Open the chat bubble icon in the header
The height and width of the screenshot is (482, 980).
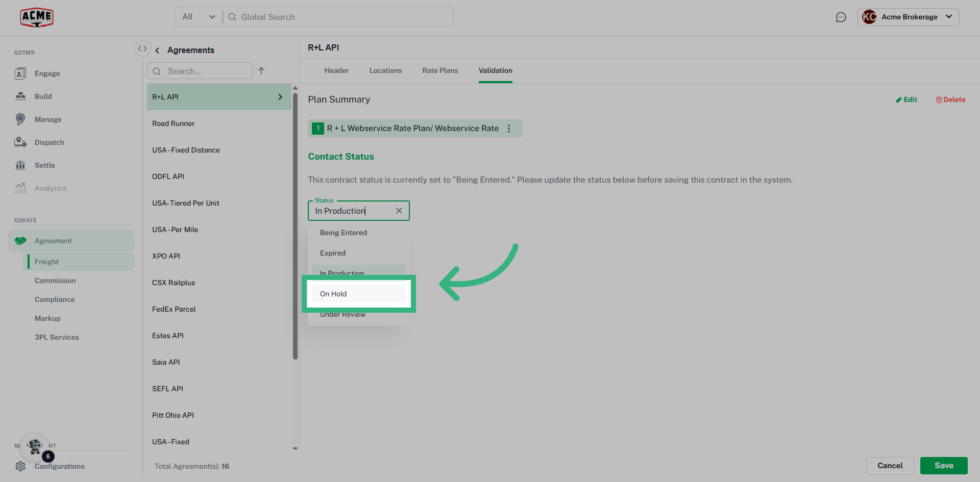click(841, 17)
